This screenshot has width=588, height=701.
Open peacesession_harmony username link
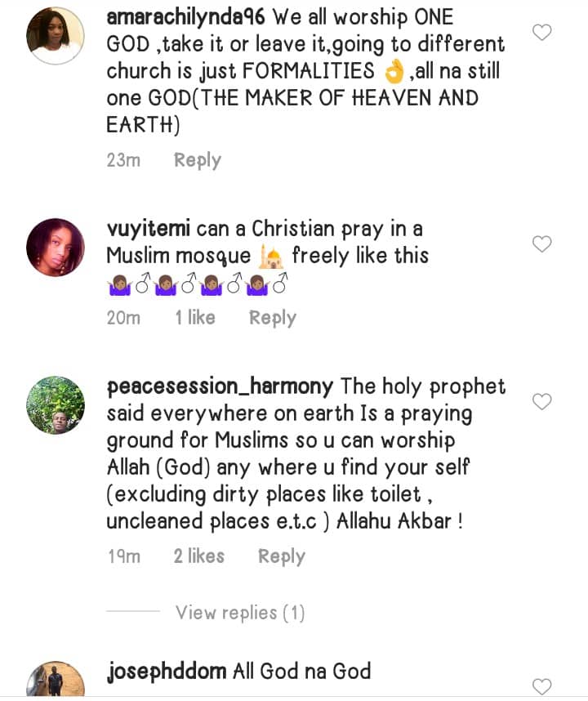(x=220, y=386)
